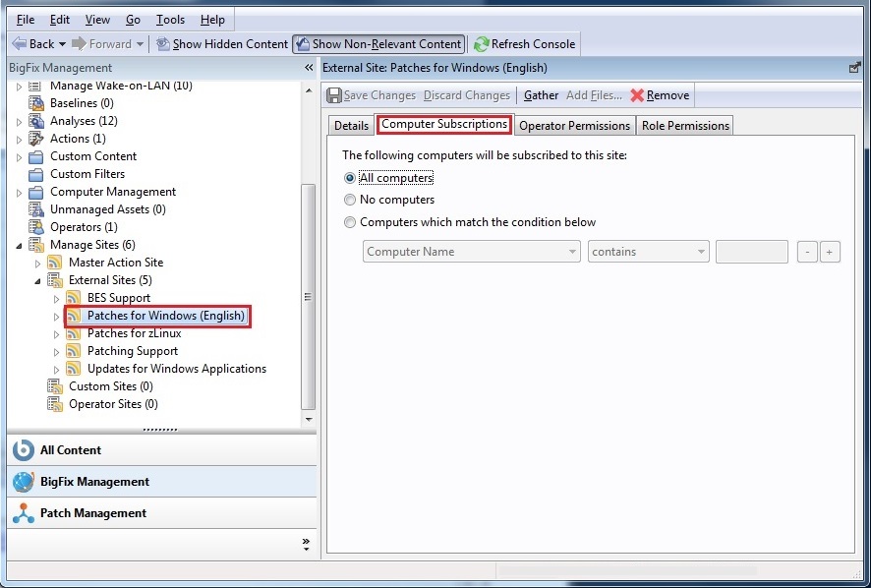Image resolution: width=871 pixels, height=588 pixels.
Task: Open the contains operator dropdown
Action: click(x=648, y=252)
